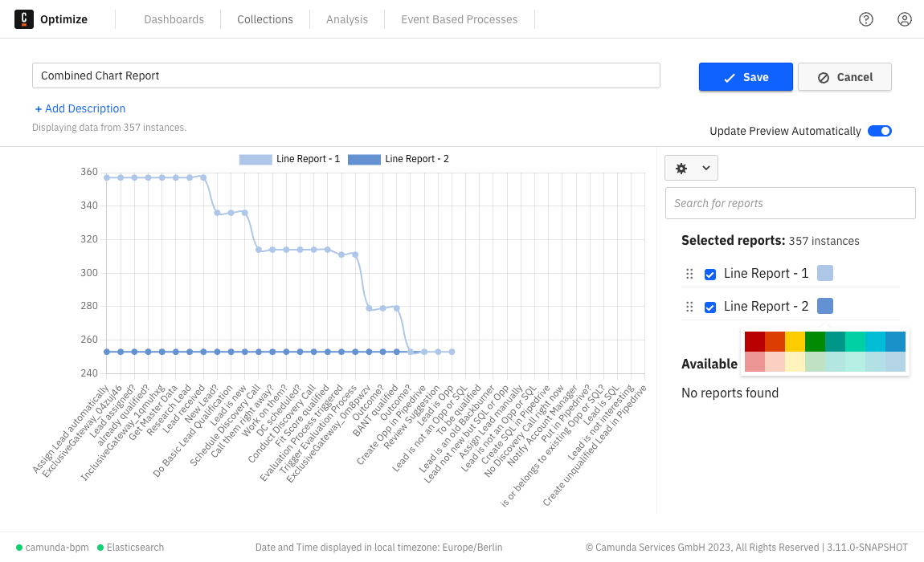Grab drag handle for Line Report - 2
The image size is (924, 562).
689,307
